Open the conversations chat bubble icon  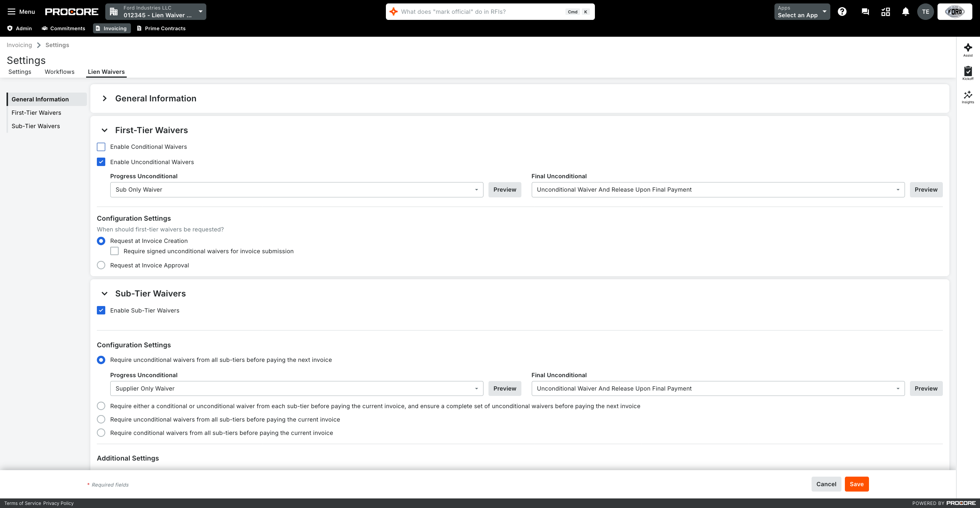coord(865,12)
